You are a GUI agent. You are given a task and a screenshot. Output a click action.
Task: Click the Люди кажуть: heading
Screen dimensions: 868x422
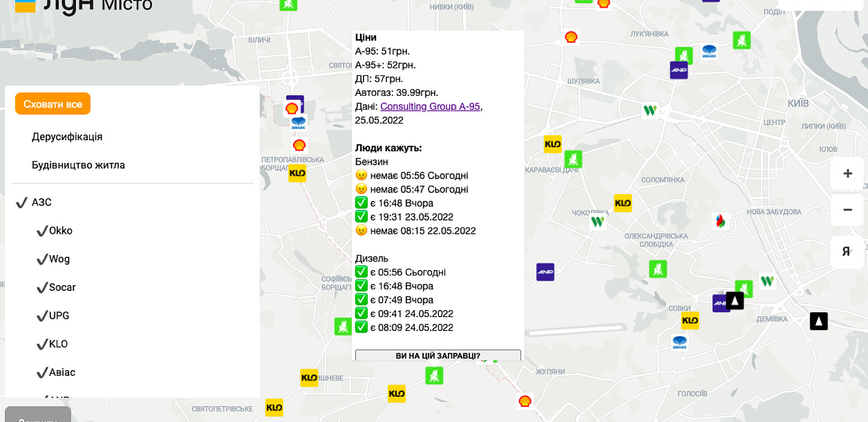tap(389, 148)
